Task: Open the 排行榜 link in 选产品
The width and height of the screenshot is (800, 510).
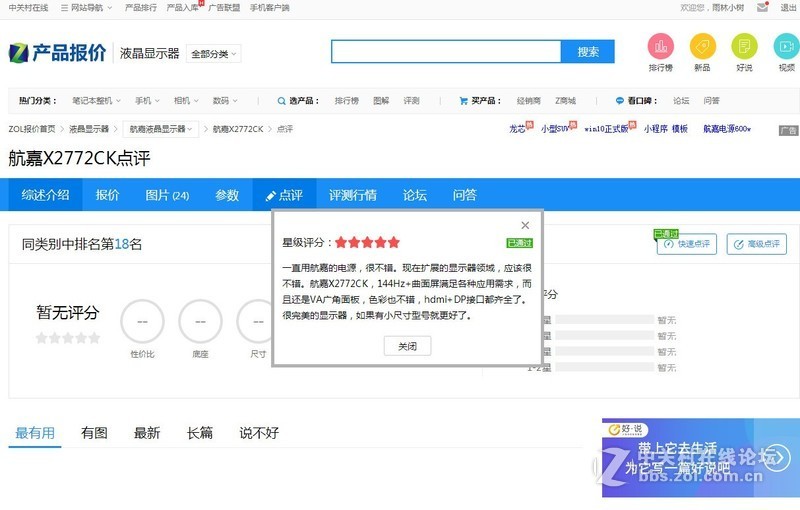Action: coord(346,101)
